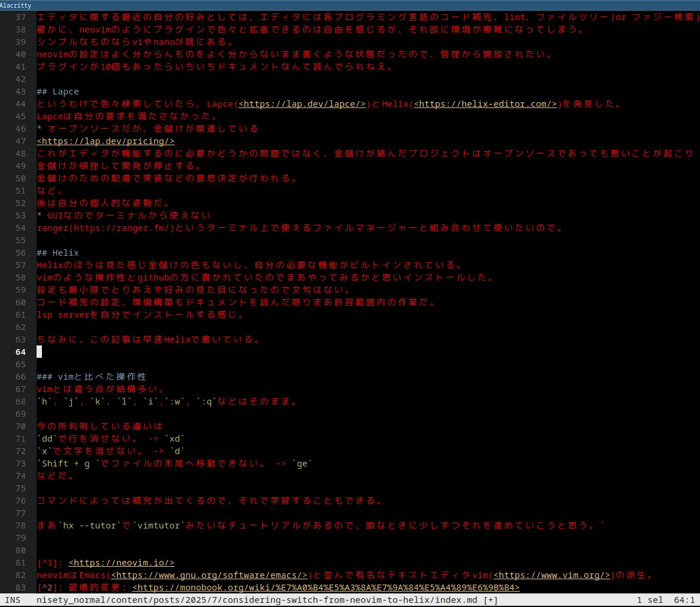Screen dimensions: 700x607
Task: Click the `vimtutor` inline code
Action: click(159, 526)
